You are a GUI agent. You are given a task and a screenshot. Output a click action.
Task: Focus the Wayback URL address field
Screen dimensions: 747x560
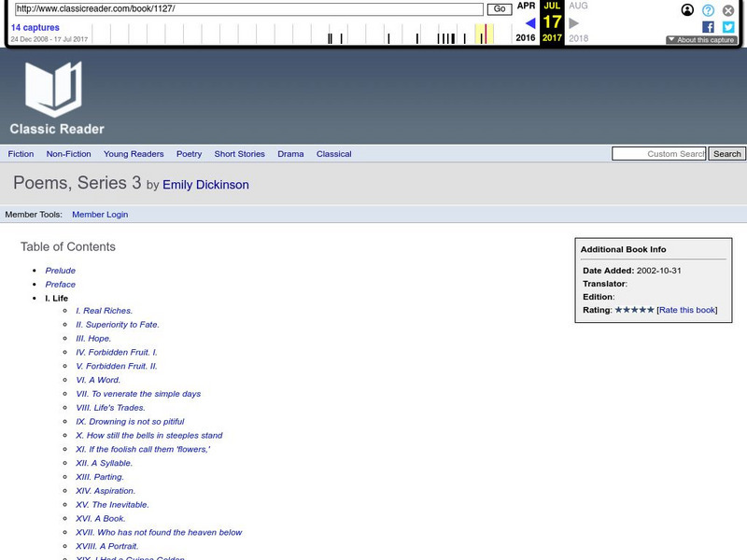tap(249, 9)
